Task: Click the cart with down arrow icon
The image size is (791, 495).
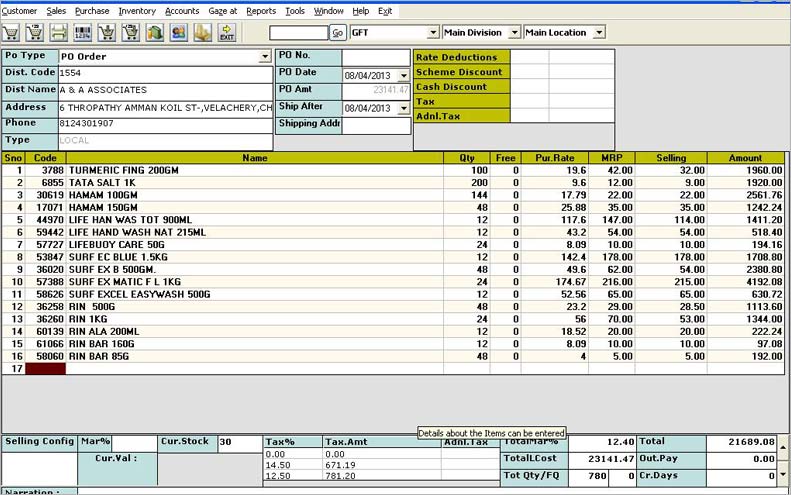Action: tap(106, 32)
